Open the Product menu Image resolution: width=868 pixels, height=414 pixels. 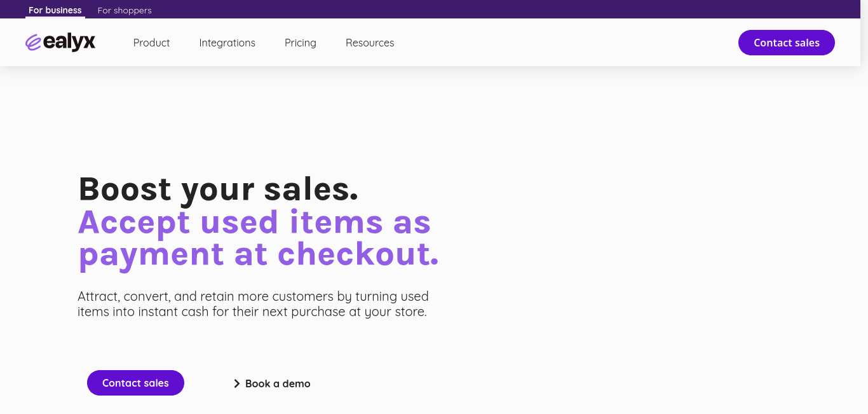pyautogui.click(x=151, y=43)
